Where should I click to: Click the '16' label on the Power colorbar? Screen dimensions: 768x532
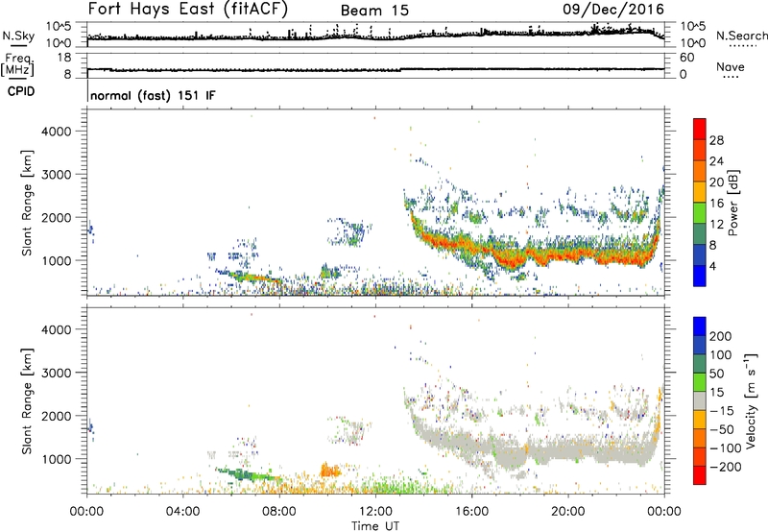click(716, 204)
